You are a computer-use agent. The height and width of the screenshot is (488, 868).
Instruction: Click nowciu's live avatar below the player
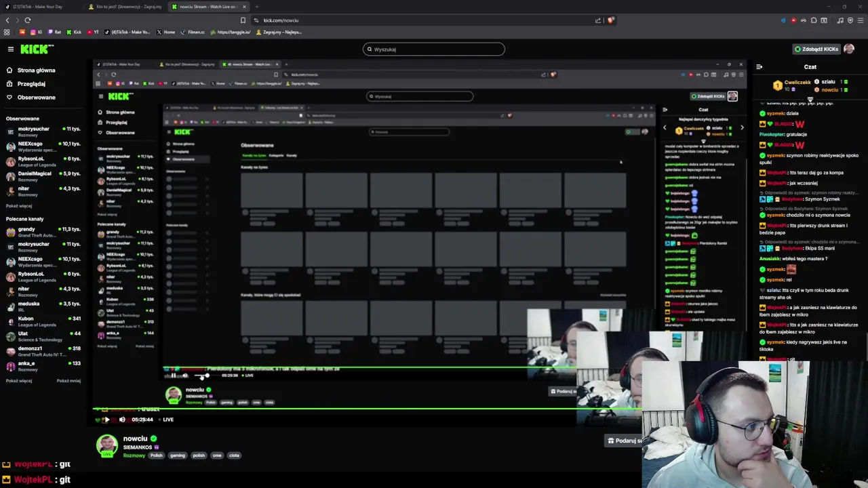pyautogui.click(x=106, y=445)
